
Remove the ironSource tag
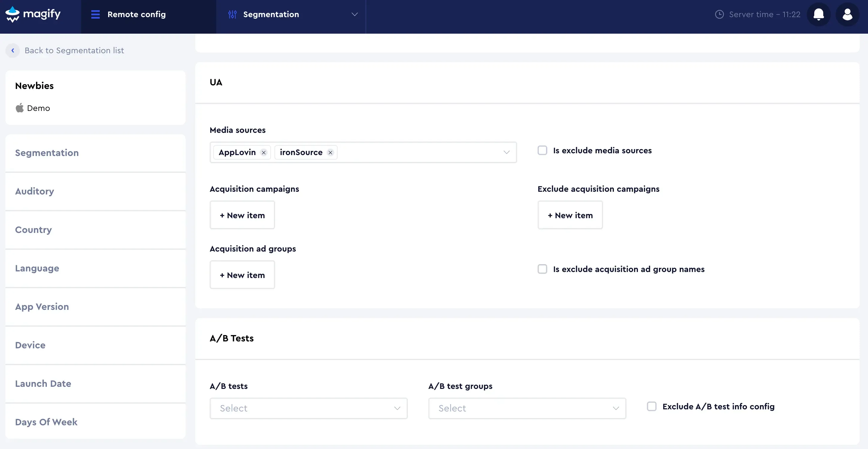coord(330,153)
